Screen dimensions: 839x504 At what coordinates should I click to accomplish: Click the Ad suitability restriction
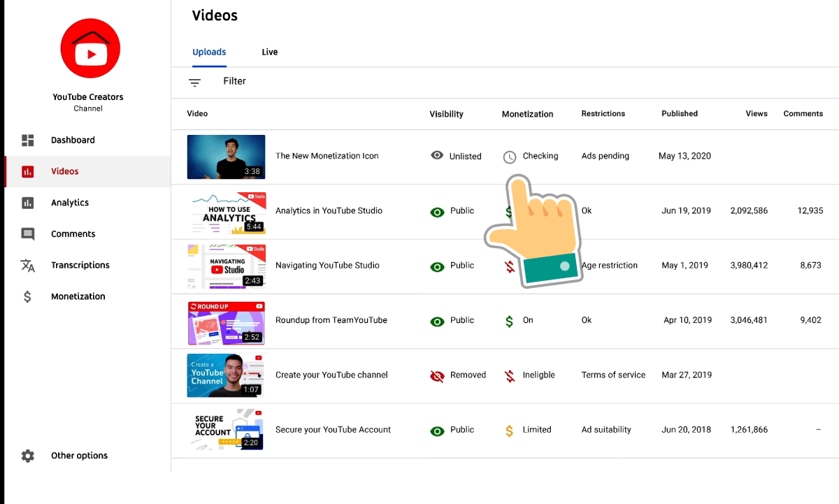tap(606, 430)
